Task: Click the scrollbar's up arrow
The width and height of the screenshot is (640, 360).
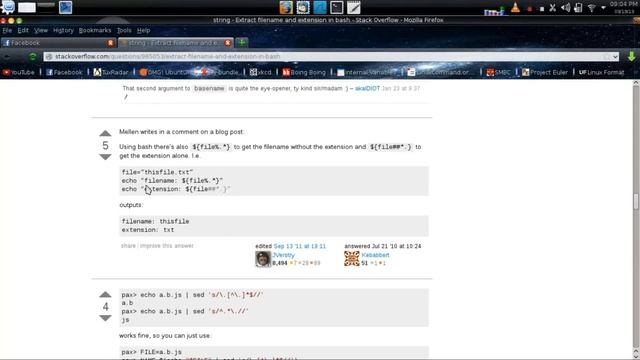Action: (x=636, y=83)
